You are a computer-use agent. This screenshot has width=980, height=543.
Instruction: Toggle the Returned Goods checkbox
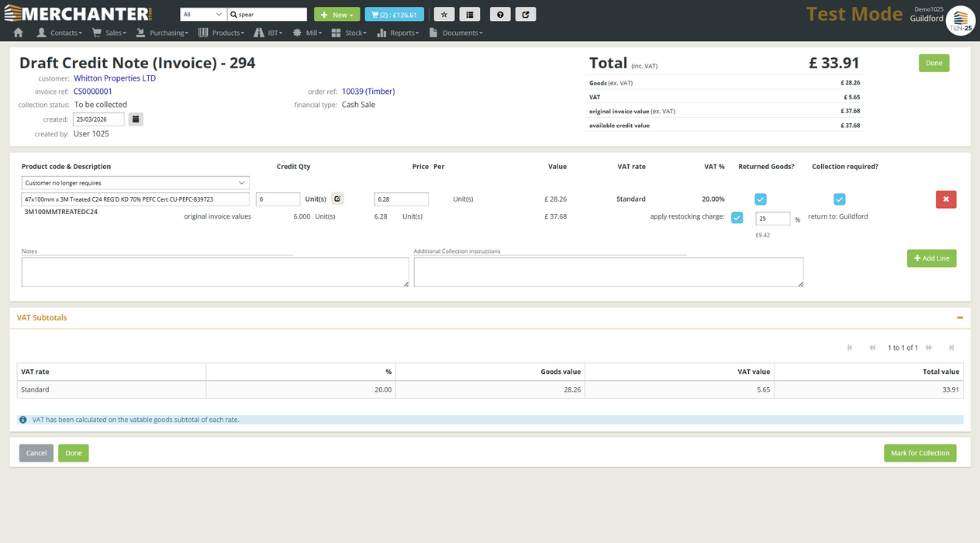pyautogui.click(x=761, y=199)
